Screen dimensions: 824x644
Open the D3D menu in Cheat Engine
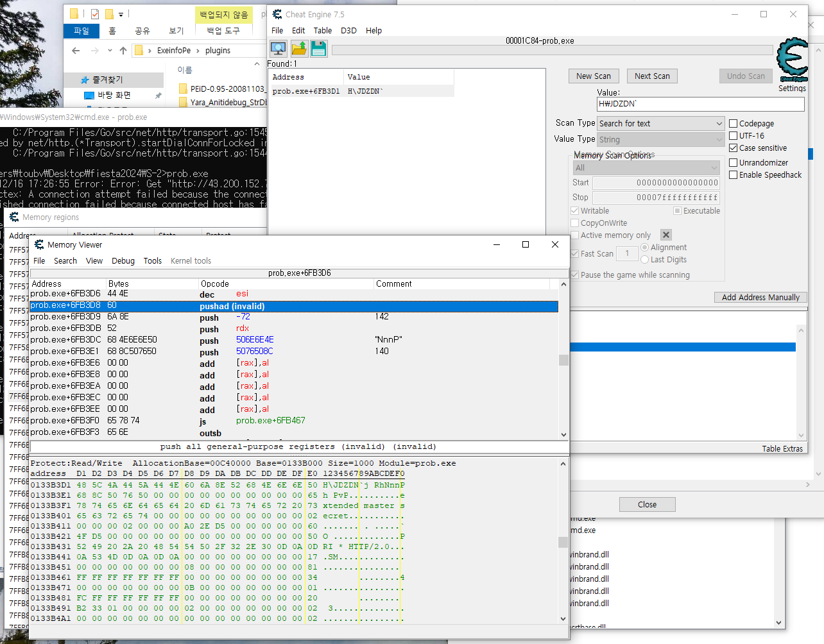pyautogui.click(x=348, y=30)
